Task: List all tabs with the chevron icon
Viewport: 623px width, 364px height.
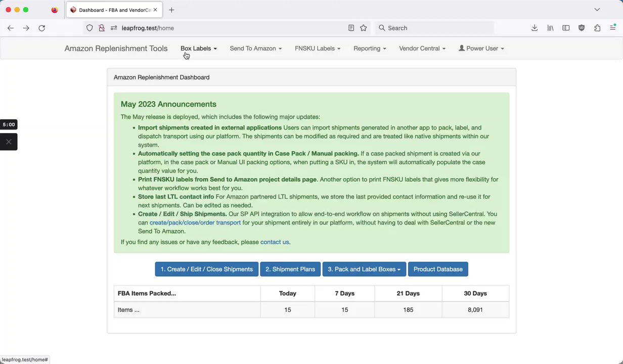Action: point(597,10)
